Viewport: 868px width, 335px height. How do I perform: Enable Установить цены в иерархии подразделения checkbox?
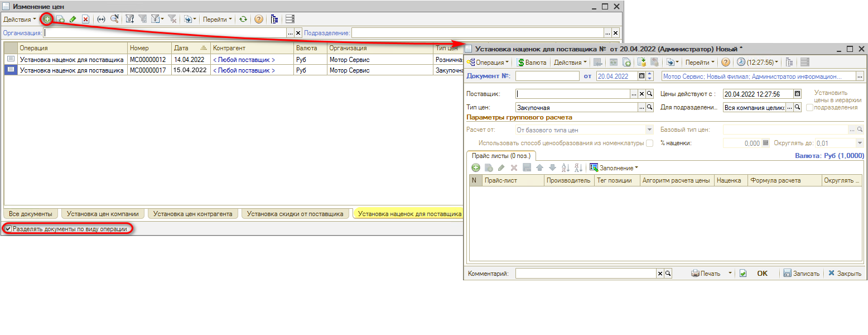[x=809, y=107]
